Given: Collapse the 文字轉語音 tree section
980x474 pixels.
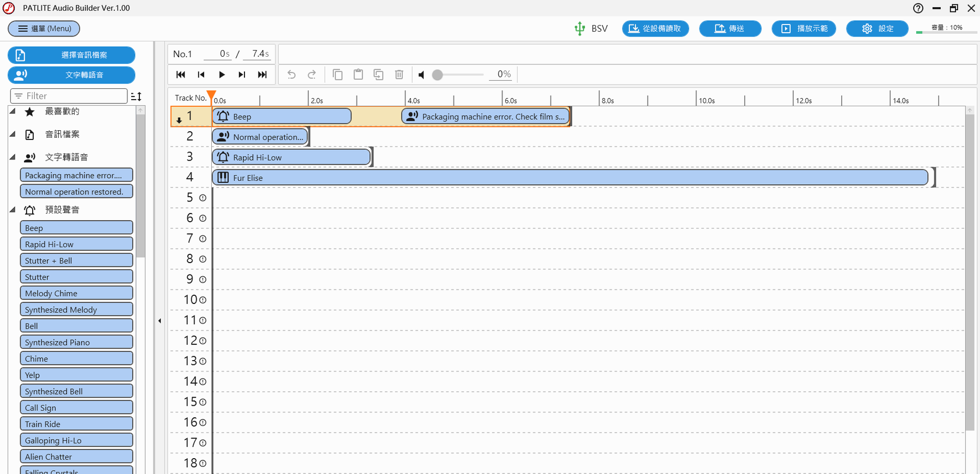Looking at the screenshot, I should click(13, 157).
